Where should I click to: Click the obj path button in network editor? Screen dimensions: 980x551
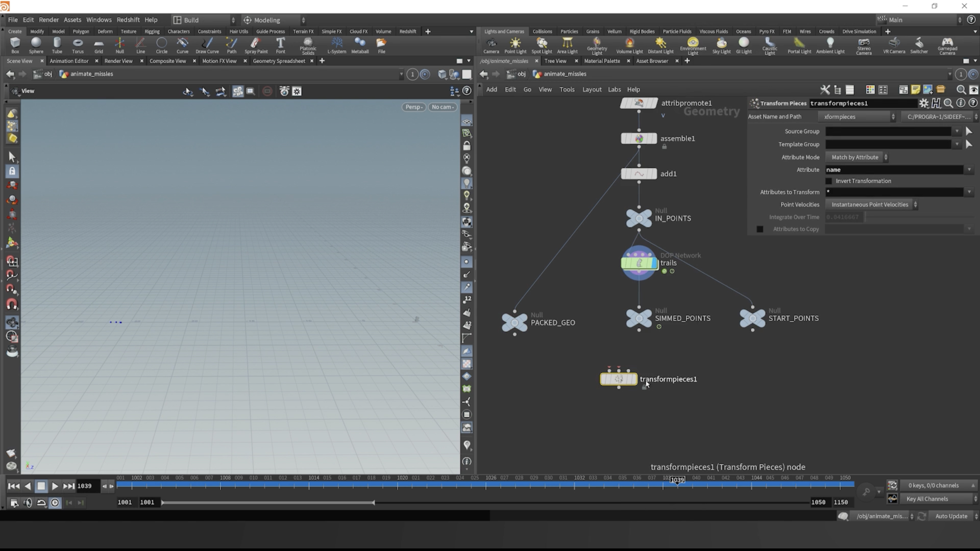click(x=517, y=74)
